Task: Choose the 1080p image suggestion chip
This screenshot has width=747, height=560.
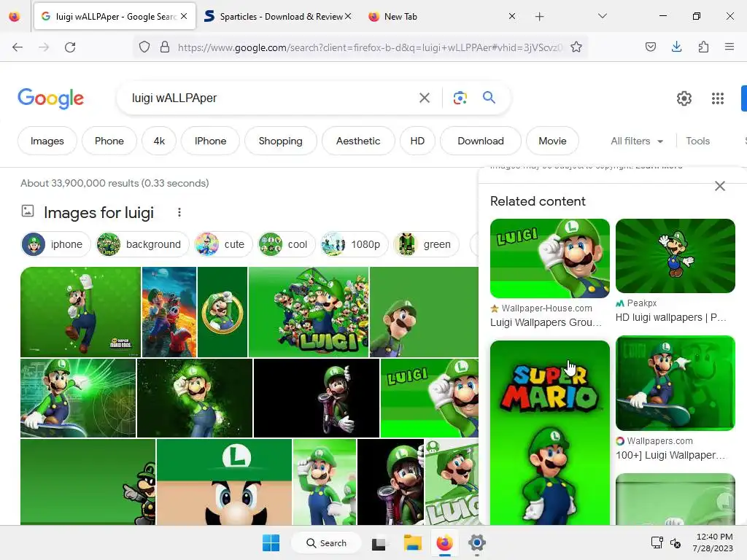Action: pos(354,244)
